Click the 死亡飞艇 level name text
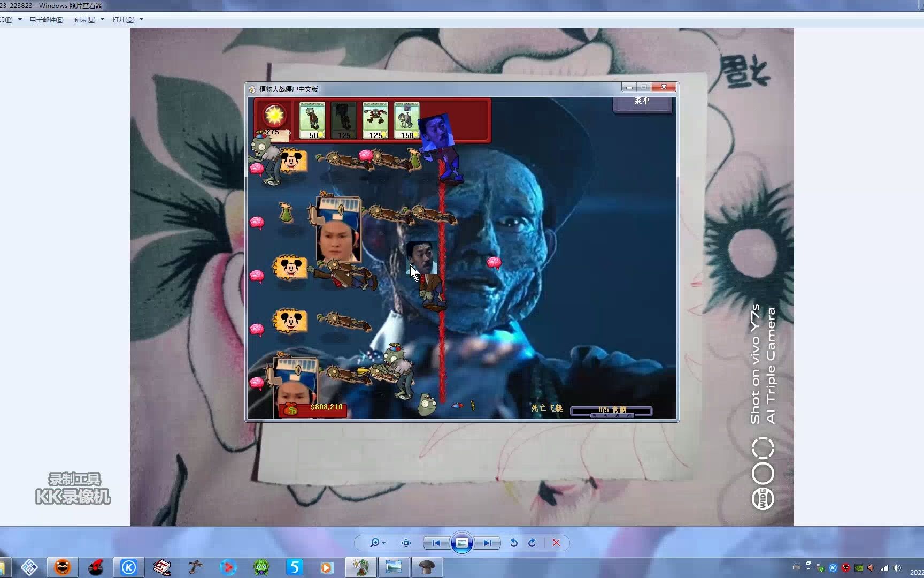924x578 pixels. [546, 408]
